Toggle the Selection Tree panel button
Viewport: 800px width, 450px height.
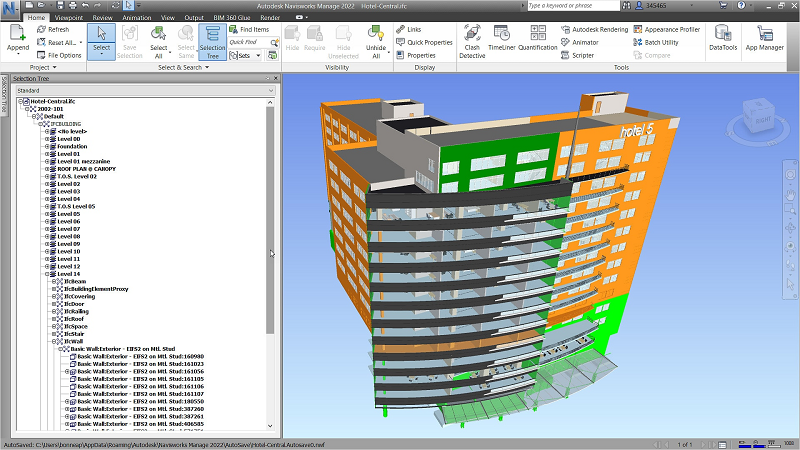click(x=212, y=40)
